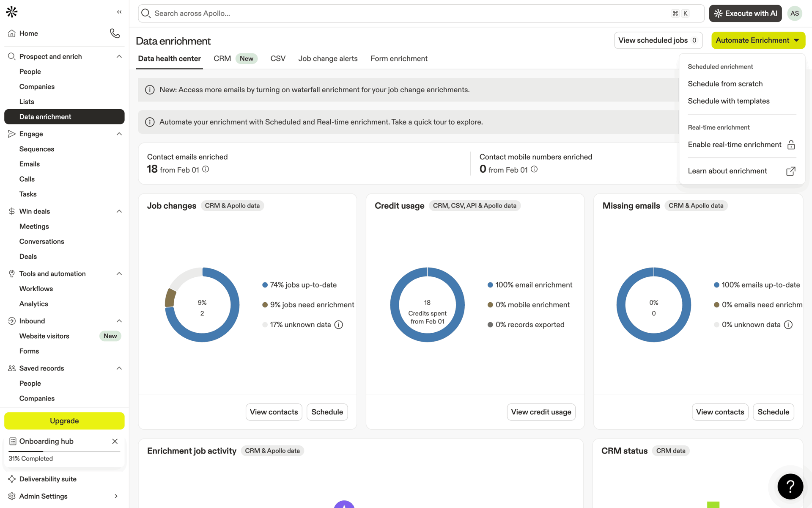Open Deals in the sidebar
Viewport: 812px width, 508px height.
tap(28, 257)
